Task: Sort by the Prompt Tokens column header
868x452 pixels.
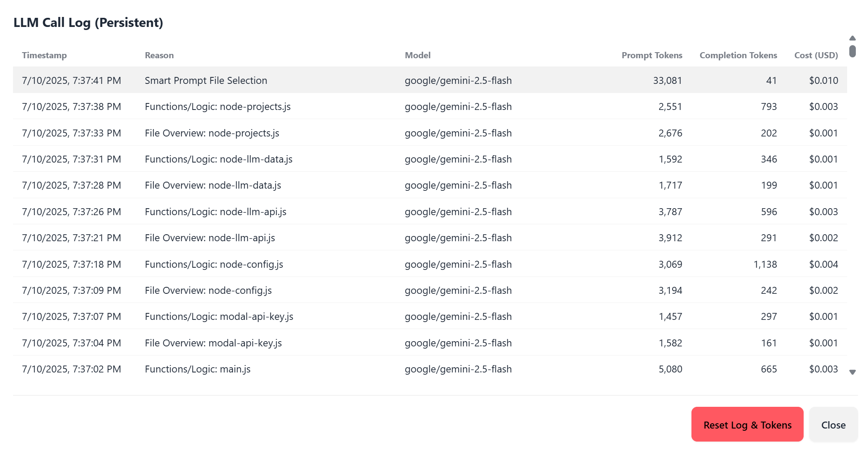Action: [x=652, y=55]
